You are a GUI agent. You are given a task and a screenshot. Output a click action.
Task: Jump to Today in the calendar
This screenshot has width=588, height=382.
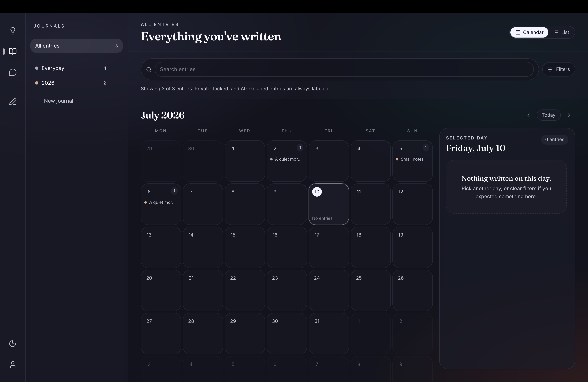548,115
